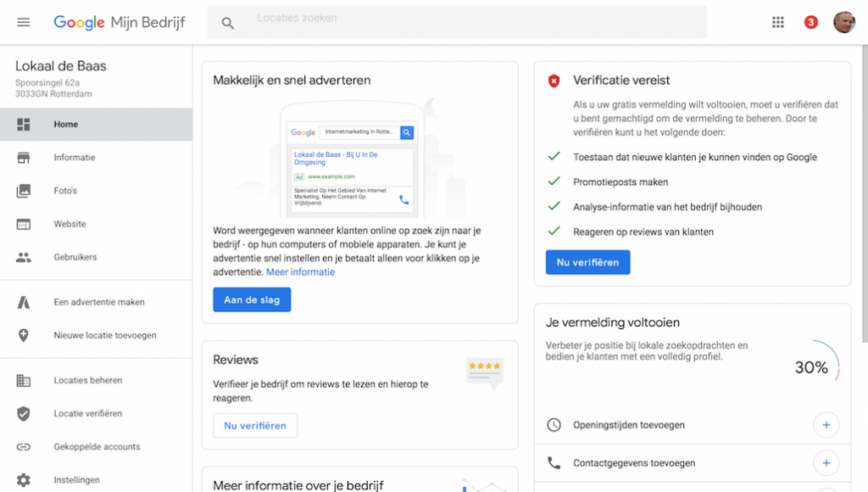
Task: Expand Contactgegevens toevoegen plus button
Action: (x=826, y=462)
